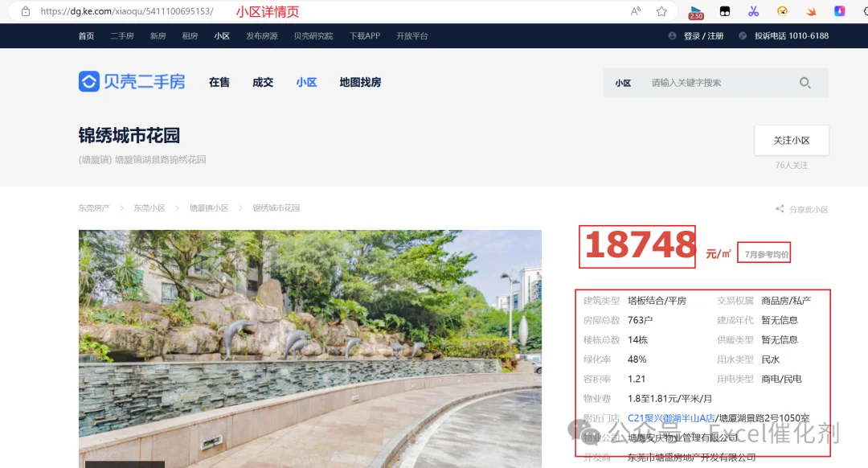868x468 pixels.
Task: Switch to the 成交 tab
Action: [263, 83]
